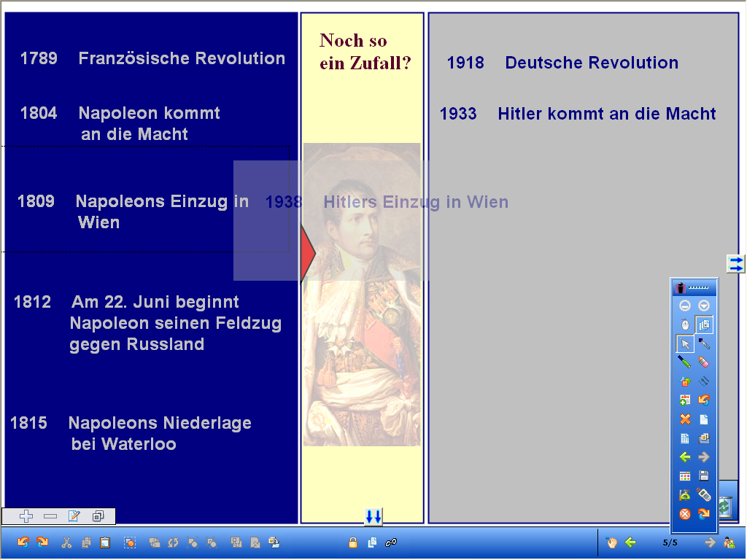This screenshot has width=747, height=560.
Task: Click the duplicate page icon beside padlock
Action: click(x=372, y=542)
